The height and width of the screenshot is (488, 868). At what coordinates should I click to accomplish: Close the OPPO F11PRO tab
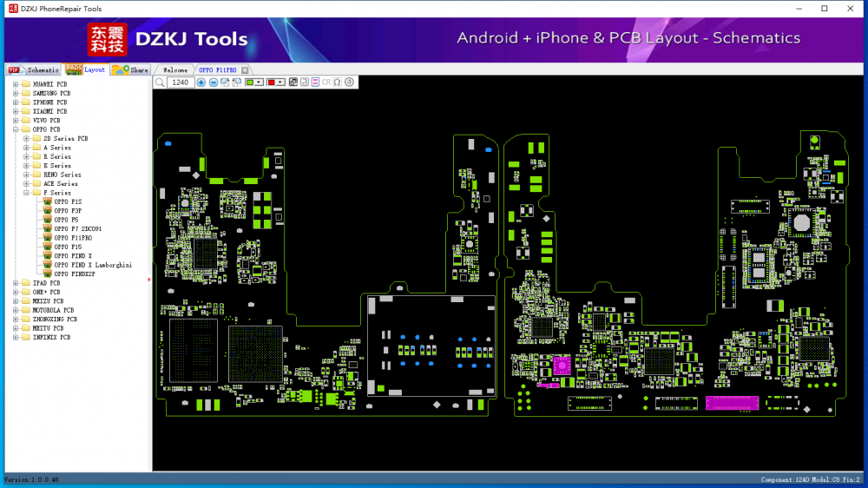click(x=245, y=69)
